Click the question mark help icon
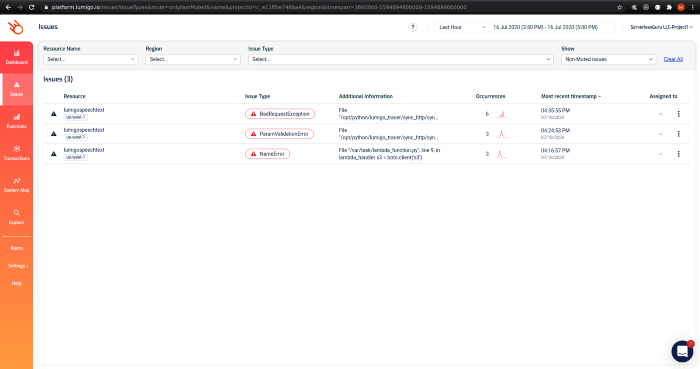This screenshot has height=369, width=700. point(412,27)
